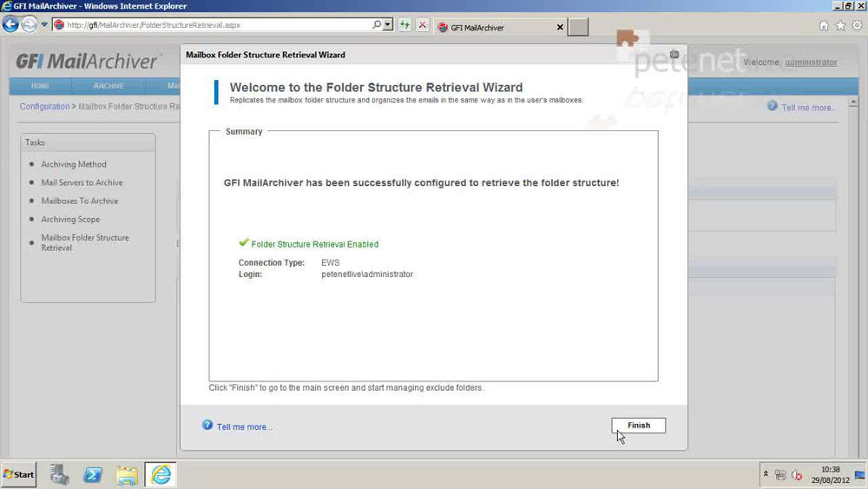This screenshot has height=489, width=868.
Task: Switch to Internet Explorer taskbar icon
Action: click(x=161, y=474)
